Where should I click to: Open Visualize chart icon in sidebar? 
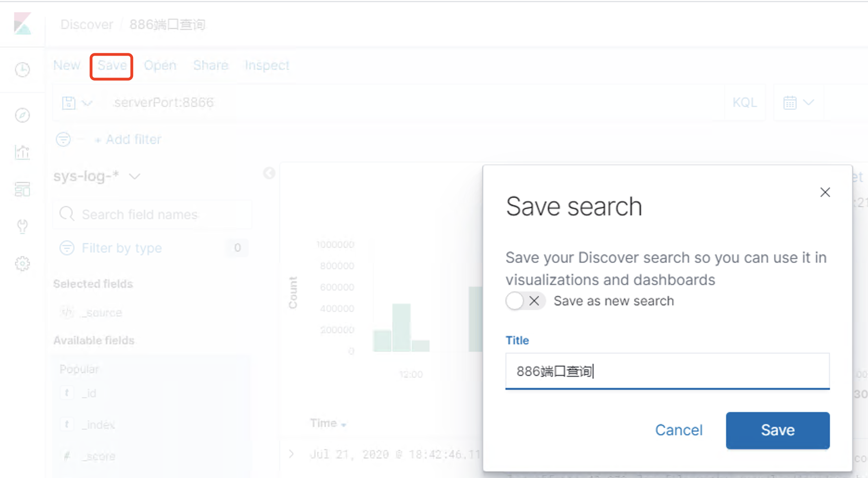pyautogui.click(x=22, y=152)
